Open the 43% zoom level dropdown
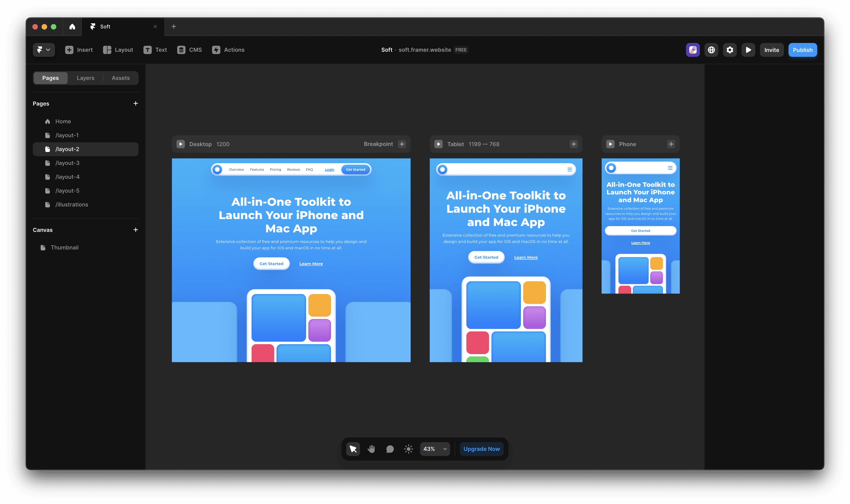This screenshot has height=504, width=850. point(435,449)
